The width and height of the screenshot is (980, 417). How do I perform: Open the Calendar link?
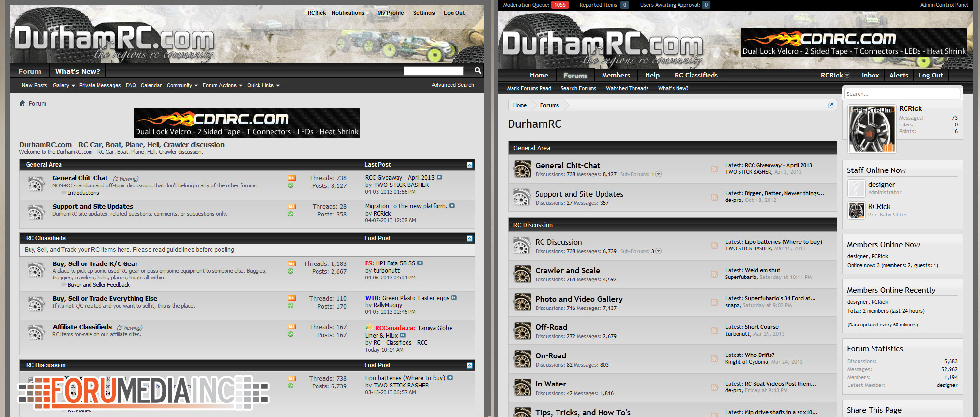pos(151,85)
